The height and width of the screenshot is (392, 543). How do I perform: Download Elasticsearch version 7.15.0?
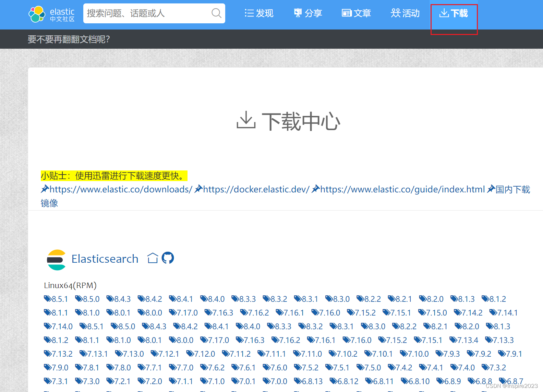(433, 313)
